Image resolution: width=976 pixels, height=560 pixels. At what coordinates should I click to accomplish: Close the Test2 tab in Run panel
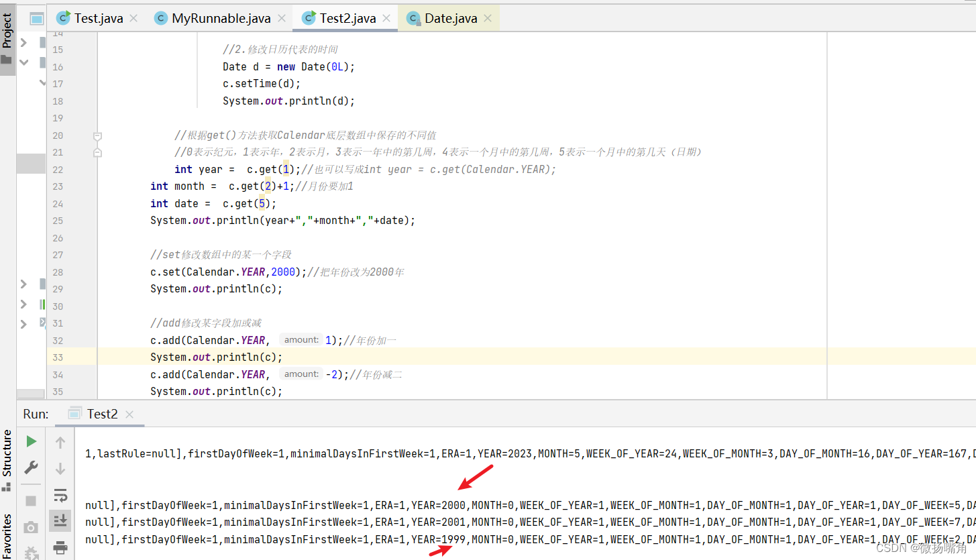point(129,414)
